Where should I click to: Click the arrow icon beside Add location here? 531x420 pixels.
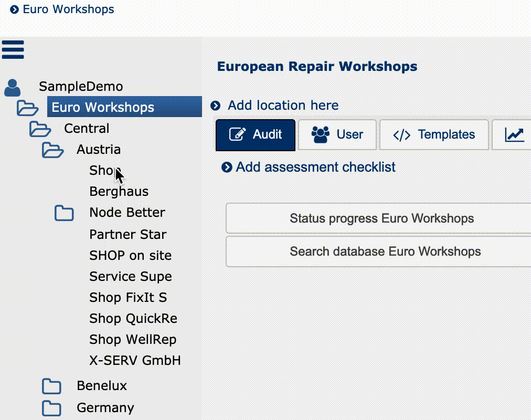(215, 106)
